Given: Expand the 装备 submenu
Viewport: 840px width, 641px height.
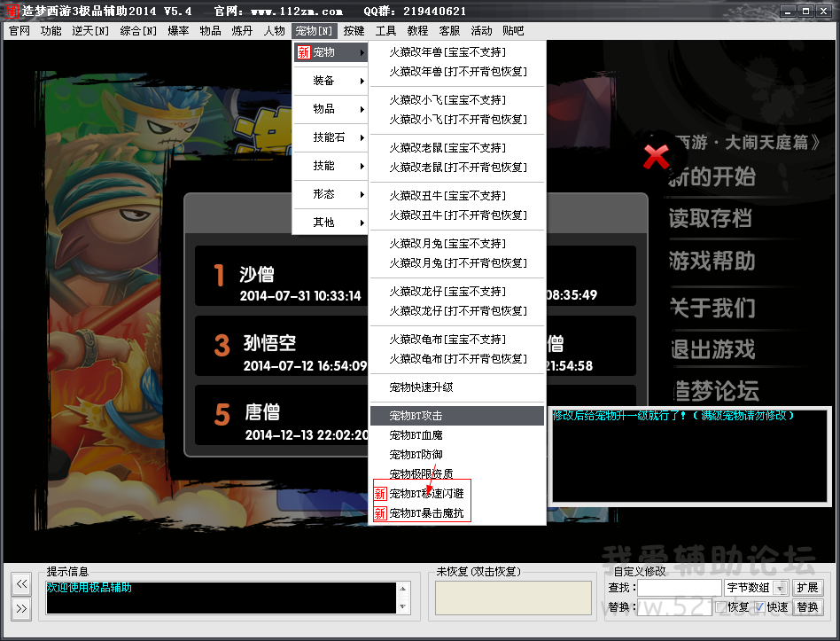Looking at the screenshot, I should point(328,81).
